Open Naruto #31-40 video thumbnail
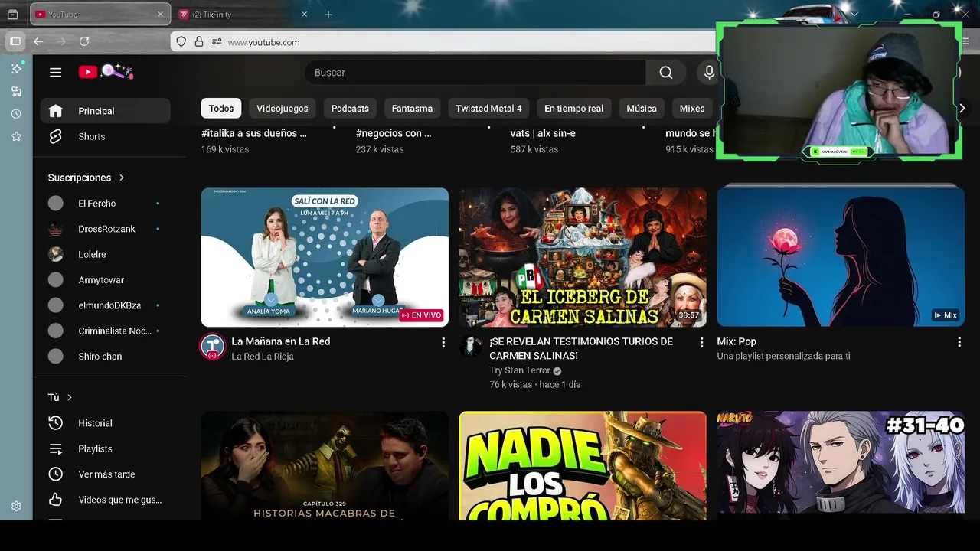 point(841,466)
